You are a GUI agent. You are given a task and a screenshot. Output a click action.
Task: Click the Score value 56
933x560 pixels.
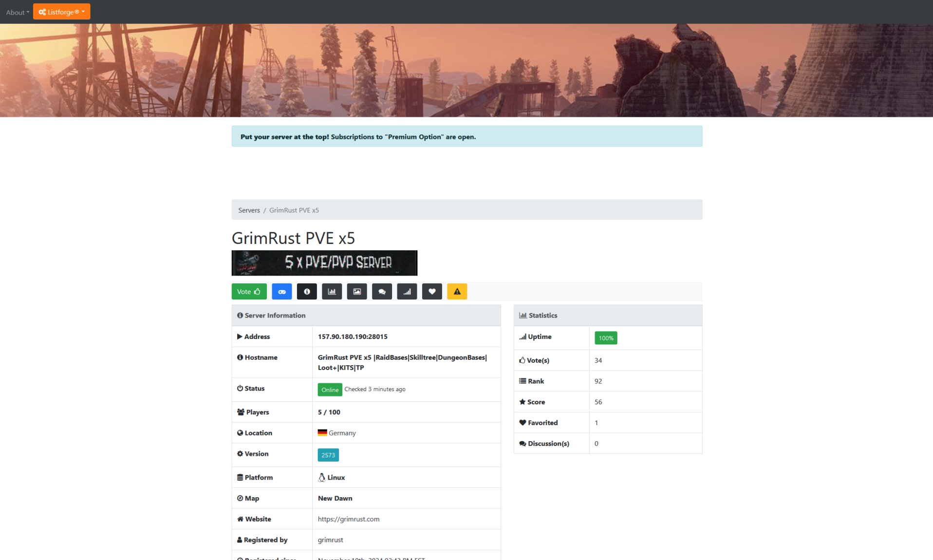point(598,402)
